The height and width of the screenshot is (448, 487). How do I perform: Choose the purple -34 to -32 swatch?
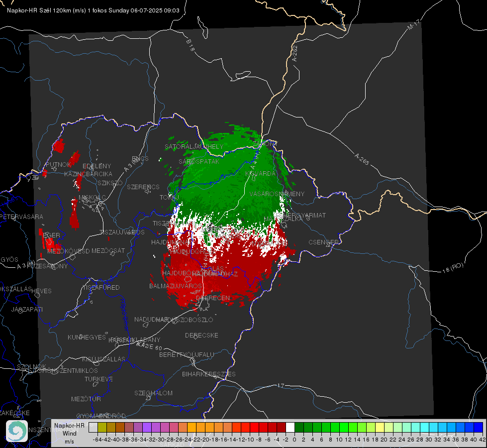point(147,428)
